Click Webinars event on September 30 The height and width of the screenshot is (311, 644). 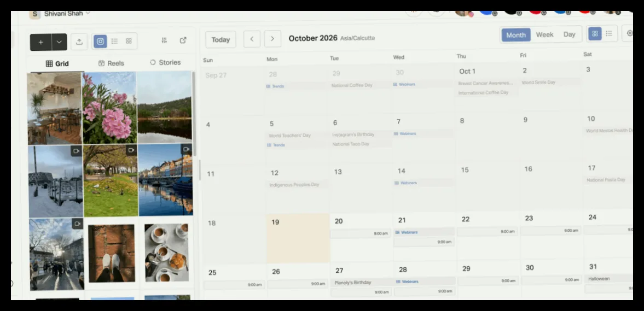pyautogui.click(x=404, y=84)
